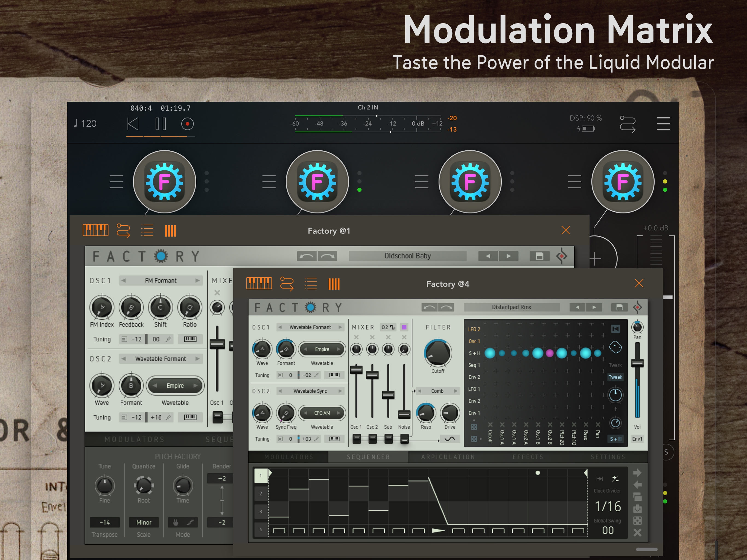
Task: Click the Vol slider in Factory @4
Action: tap(637, 363)
